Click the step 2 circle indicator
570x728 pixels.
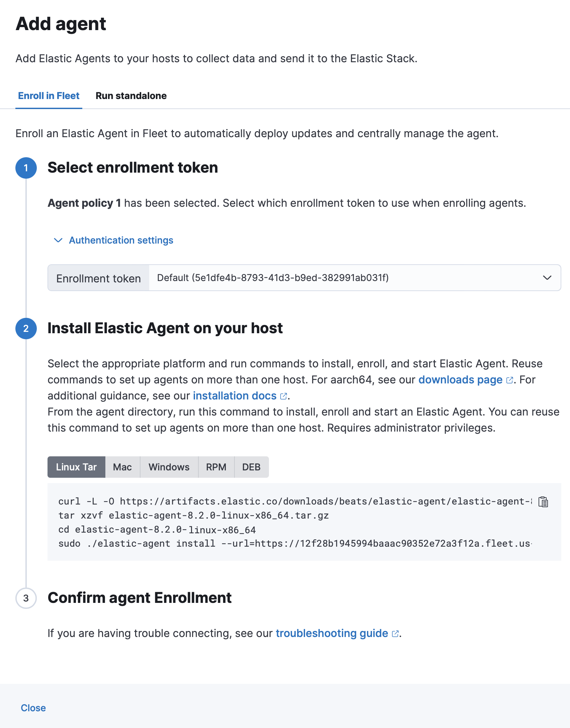(26, 329)
